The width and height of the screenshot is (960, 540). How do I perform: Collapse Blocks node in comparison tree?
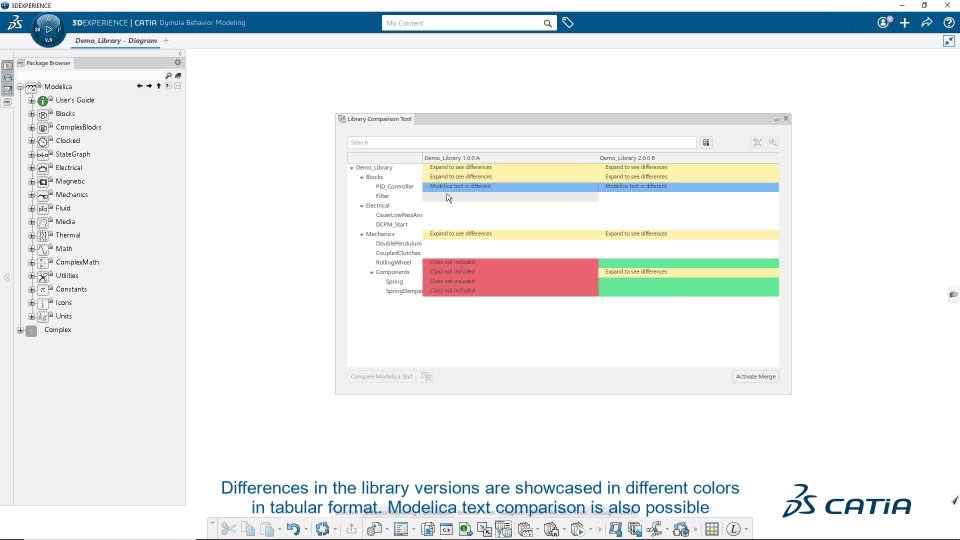pos(362,177)
